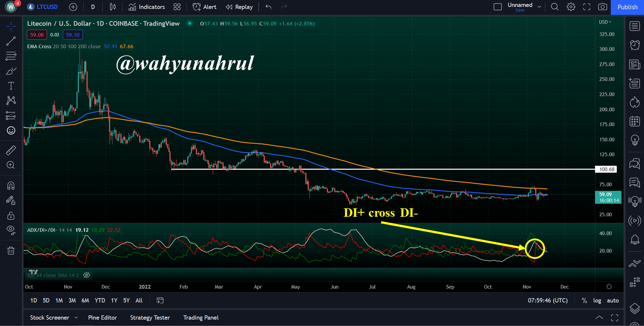Select the ruler measure tool
This screenshot has height=326, width=644.
click(11, 150)
